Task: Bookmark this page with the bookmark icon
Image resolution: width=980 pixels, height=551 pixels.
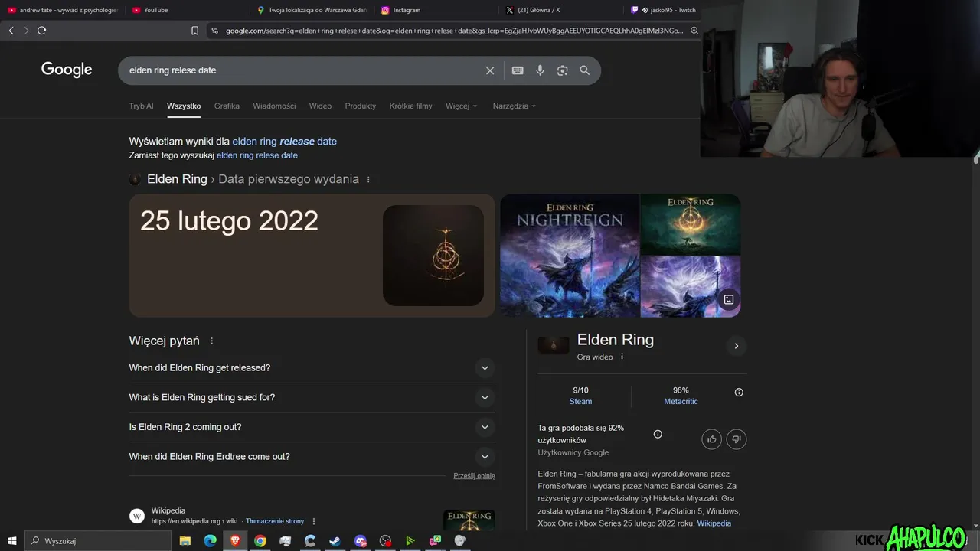Action: (x=194, y=31)
